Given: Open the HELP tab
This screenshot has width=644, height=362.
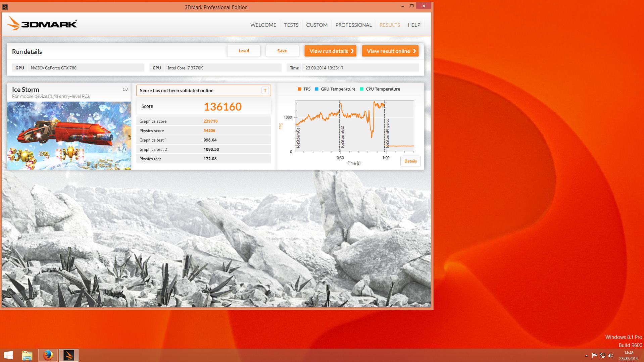Looking at the screenshot, I should click(414, 25).
